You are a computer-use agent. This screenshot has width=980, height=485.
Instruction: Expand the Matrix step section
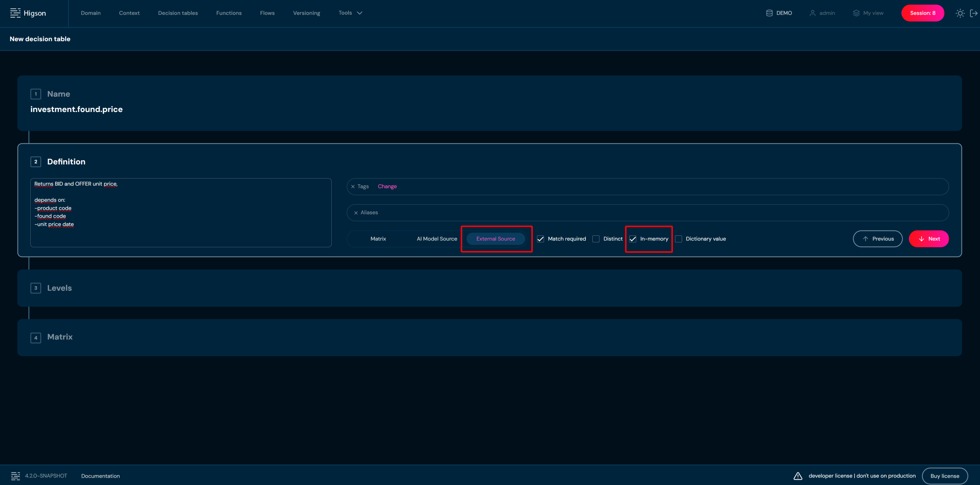60,337
